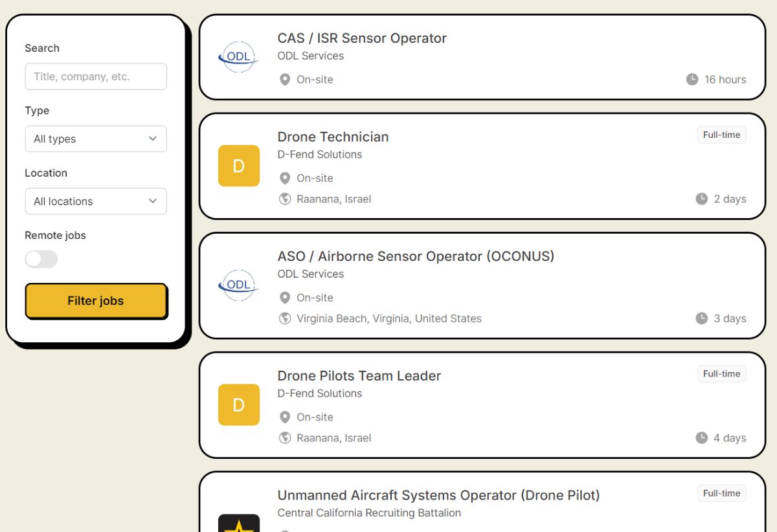The image size is (777, 532).
Task: Click the 2 days posted time
Action: click(730, 199)
